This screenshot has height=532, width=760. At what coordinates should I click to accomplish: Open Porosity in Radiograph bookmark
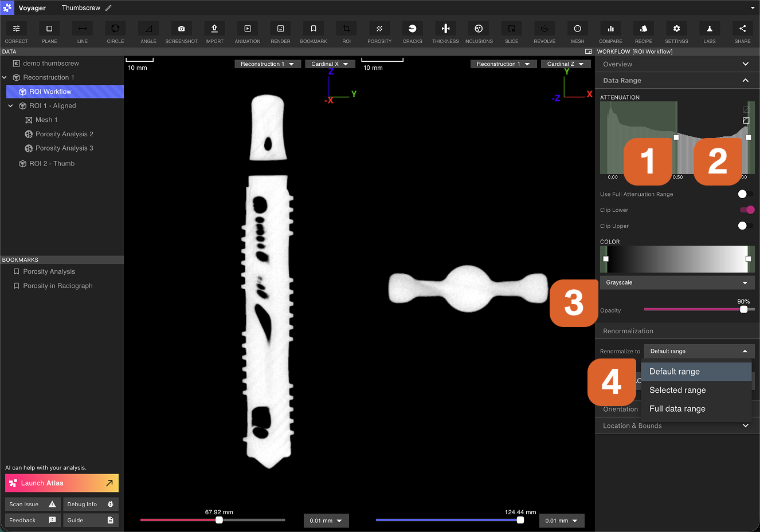point(57,286)
